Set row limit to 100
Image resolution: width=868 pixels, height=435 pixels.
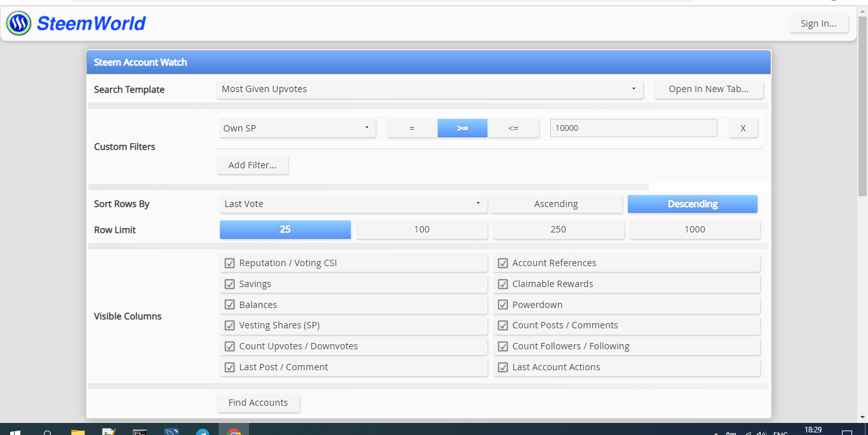422,229
